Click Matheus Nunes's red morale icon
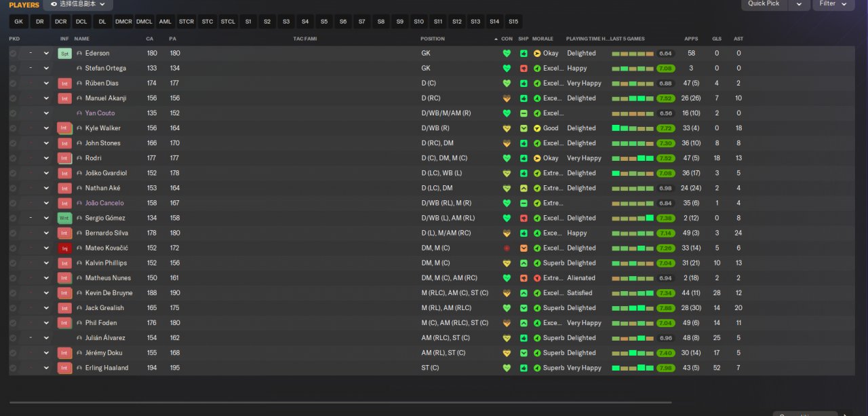The image size is (868, 416). coord(537,278)
